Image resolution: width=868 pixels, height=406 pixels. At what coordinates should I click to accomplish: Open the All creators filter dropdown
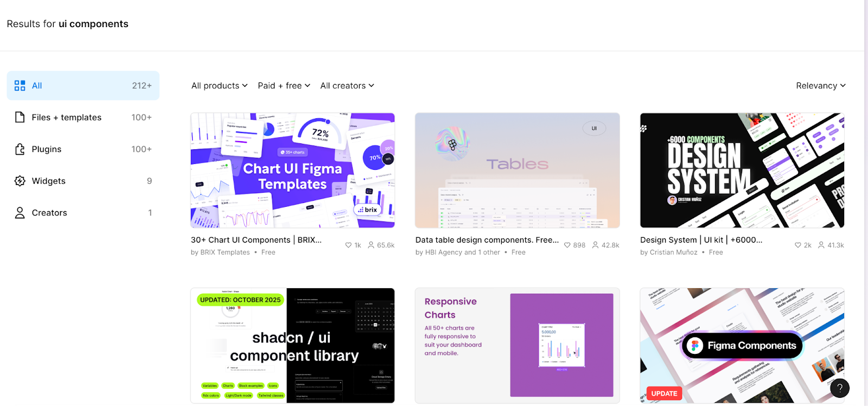pos(347,86)
